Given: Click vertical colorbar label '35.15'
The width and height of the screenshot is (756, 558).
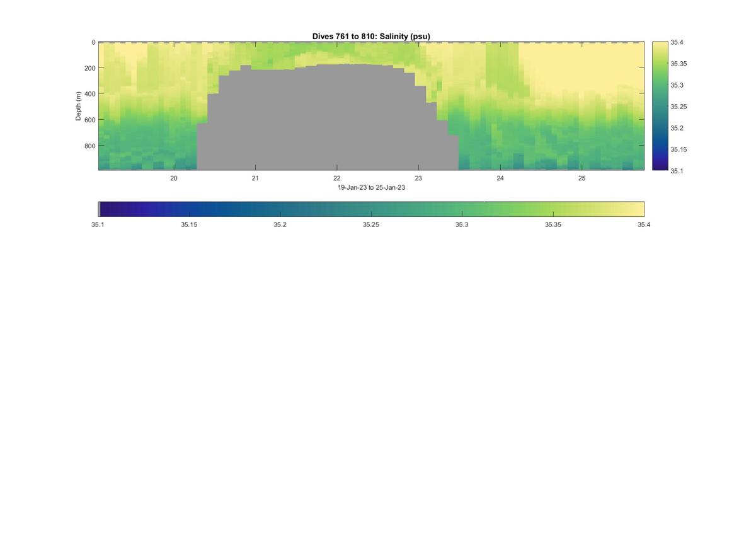Looking at the screenshot, I should tap(679, 149).
